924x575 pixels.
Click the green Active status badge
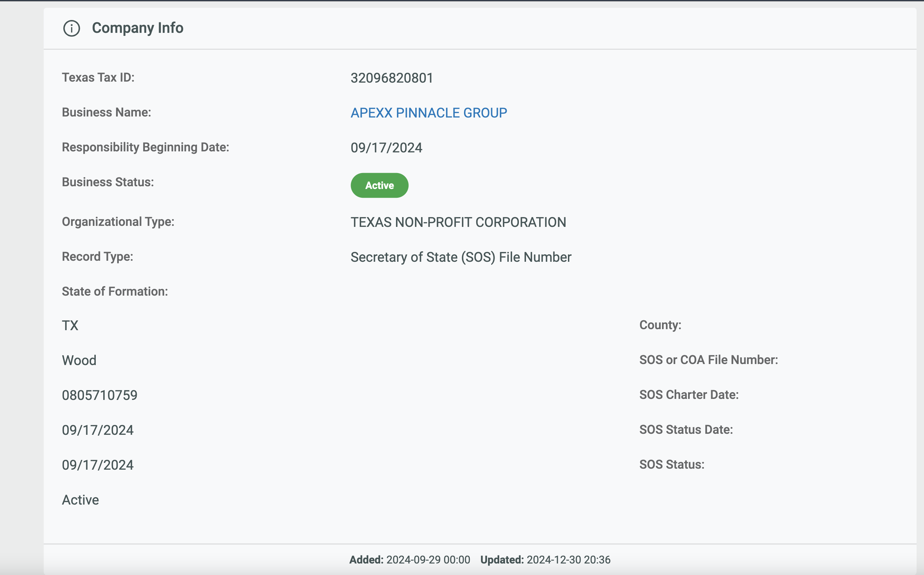tap(379, 185)
